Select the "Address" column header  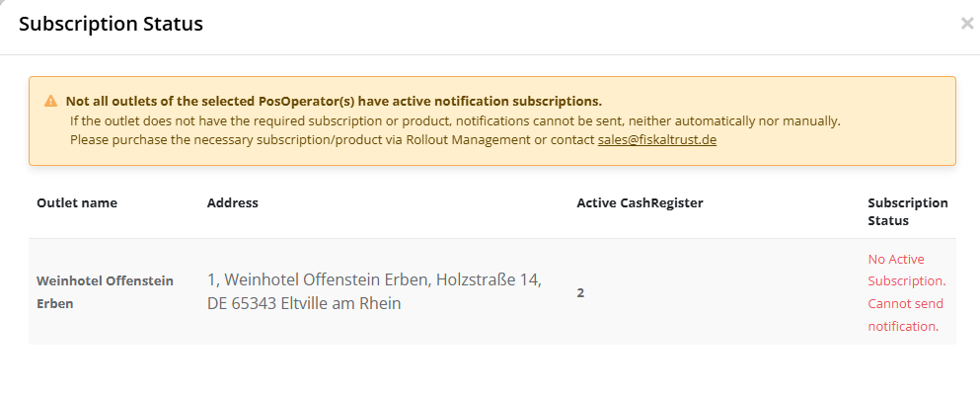point(233,202)
